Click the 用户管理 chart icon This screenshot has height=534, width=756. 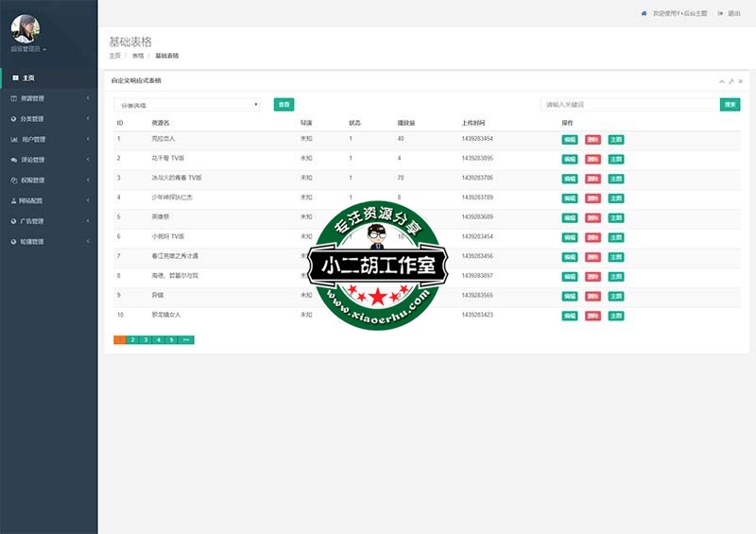tap(13, 139)
